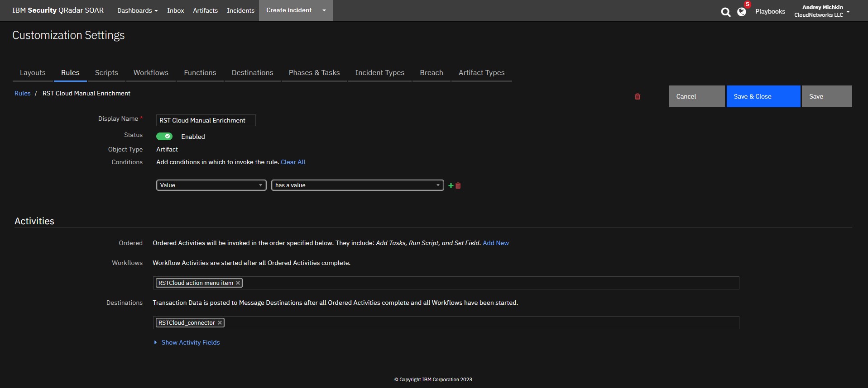Open the Andrey Michkin user menu

click(822, 11)
